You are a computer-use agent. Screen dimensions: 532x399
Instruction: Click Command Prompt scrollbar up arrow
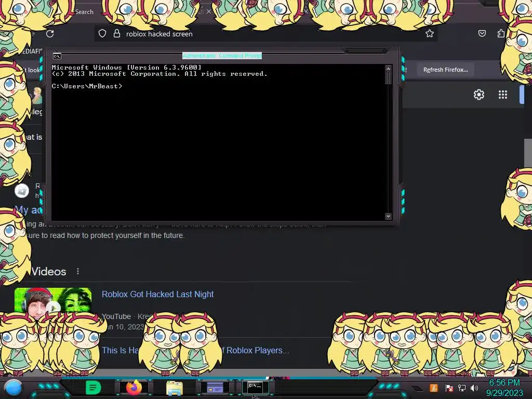tap(388, 69)
